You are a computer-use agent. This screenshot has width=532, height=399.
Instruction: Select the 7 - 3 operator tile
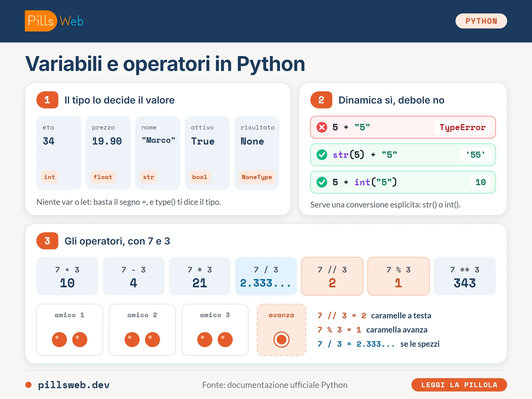(x=133, y=276)
